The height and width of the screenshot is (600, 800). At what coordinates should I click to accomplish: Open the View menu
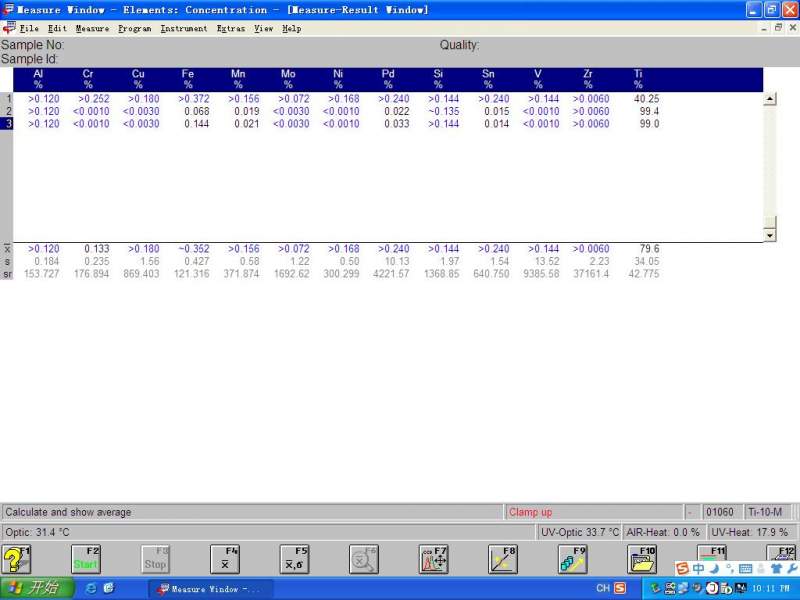(264, 29)
